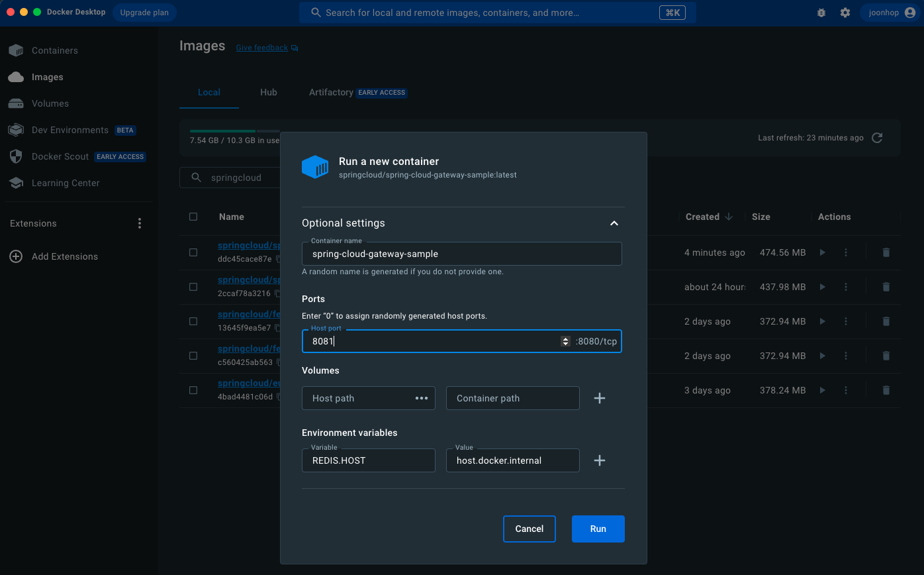Switch to the Hub tab
Screen dimensions: 924x575
(x=269, y=92)
